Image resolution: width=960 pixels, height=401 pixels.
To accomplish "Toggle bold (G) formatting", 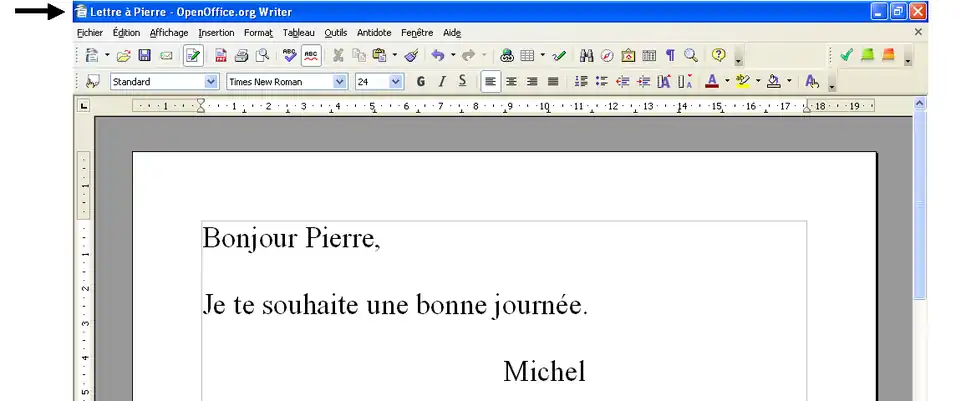I will [421, 82].
